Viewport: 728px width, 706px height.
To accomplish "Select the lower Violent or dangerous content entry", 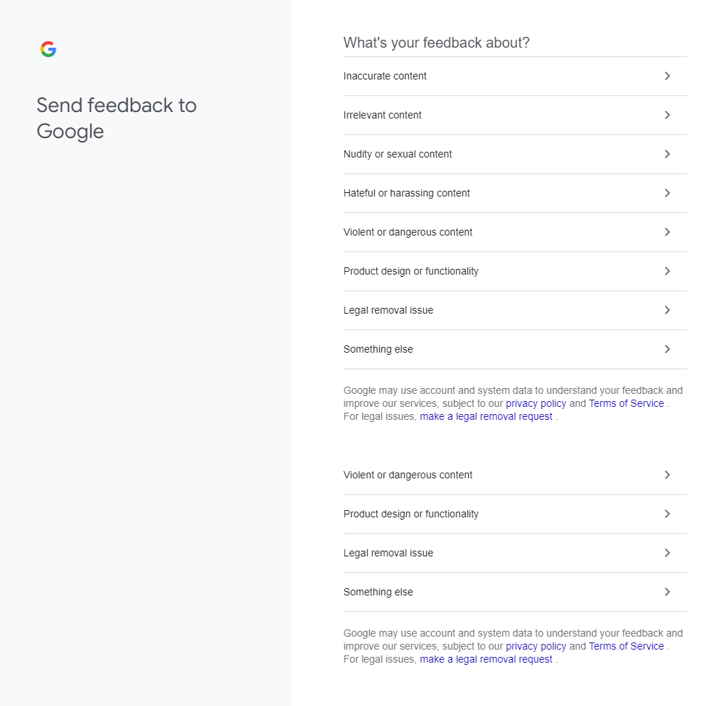I will click(516, 475).
